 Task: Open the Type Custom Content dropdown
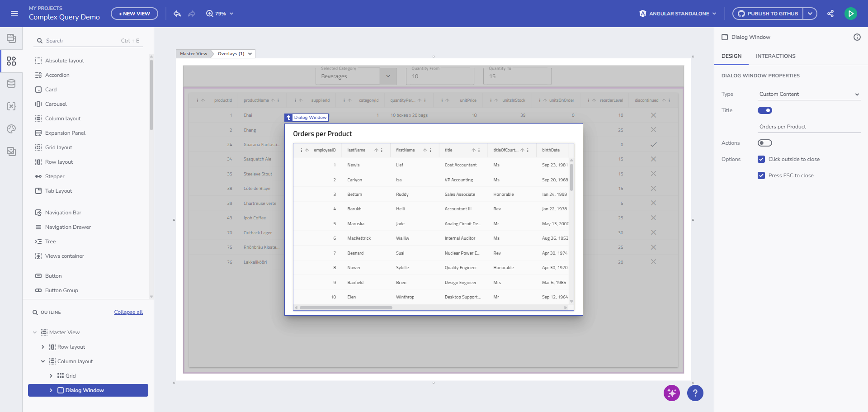809,94
